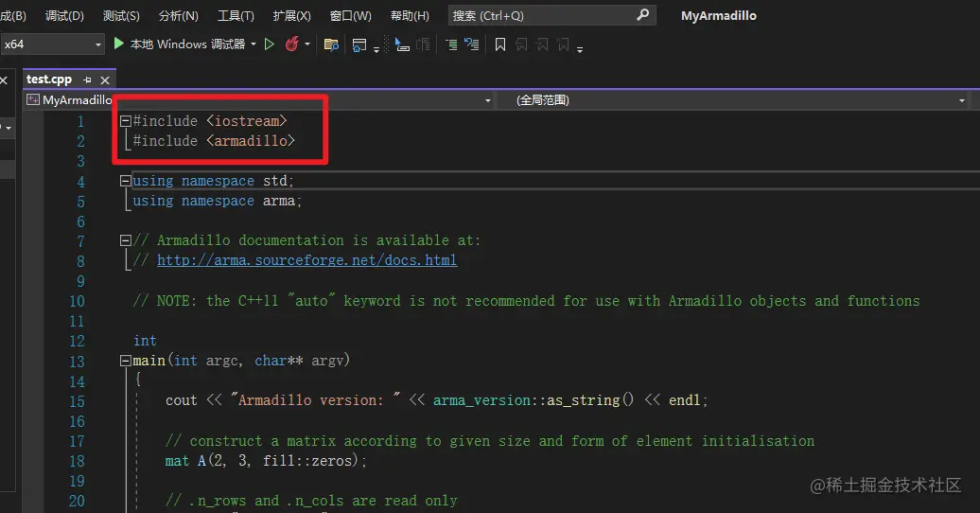Click the clear bookmarks icon

pos(564,44)
